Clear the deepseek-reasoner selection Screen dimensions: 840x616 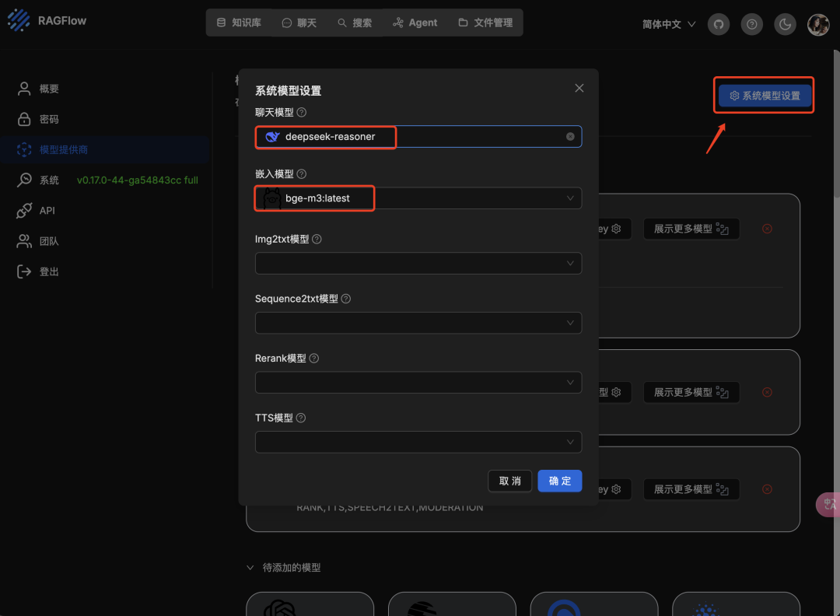click(570, 137)
